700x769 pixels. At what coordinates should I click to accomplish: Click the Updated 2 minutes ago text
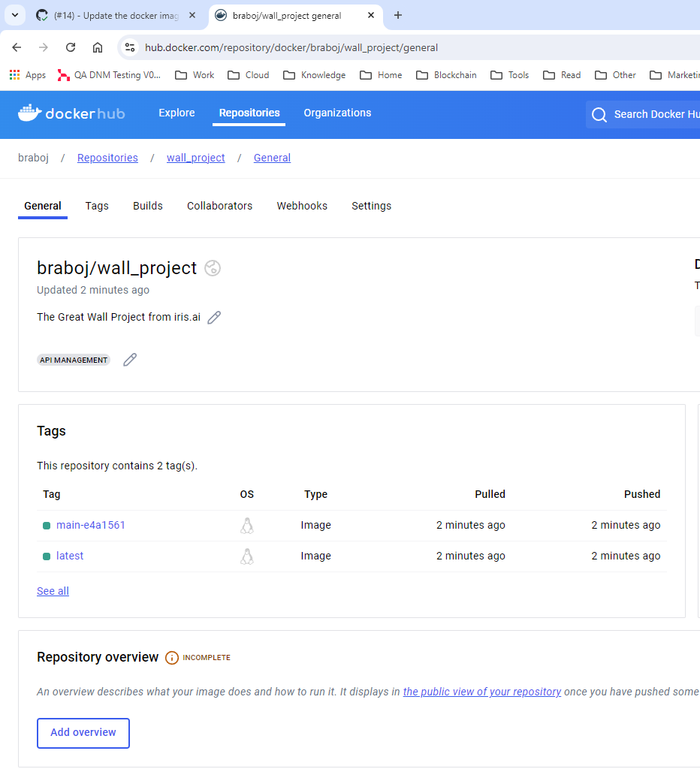pos(93,291)
